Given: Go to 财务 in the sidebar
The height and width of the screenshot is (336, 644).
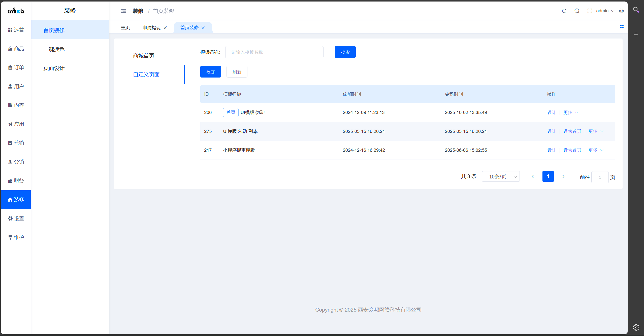Looking at the screenshot, I should [x=16, y=181].
